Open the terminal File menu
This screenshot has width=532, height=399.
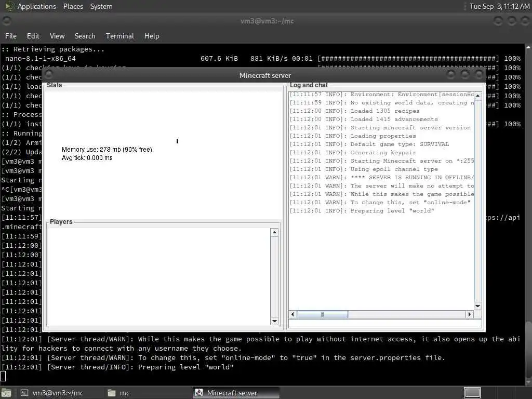(x=11, y=36)
